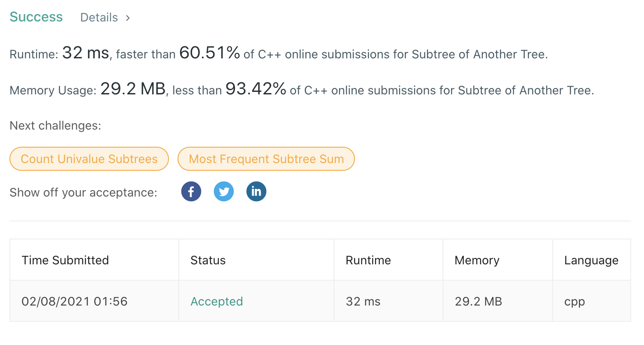Share acceptance on LinkedIn icon
Viewport: 644px width, 345px height.
pyautogui.click(x=256, y=191)
